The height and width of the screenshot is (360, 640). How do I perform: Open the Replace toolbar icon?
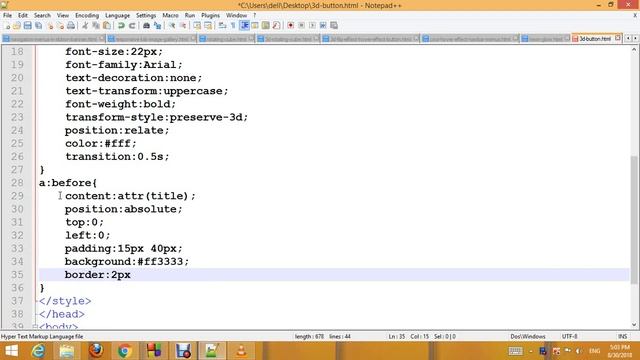click(157, 25)
